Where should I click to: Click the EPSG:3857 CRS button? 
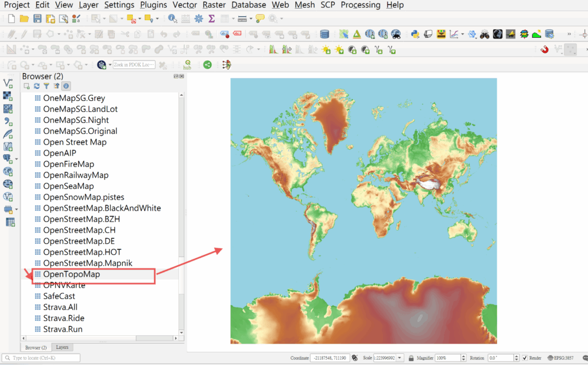pyautogui.click(x=560, y=358)
